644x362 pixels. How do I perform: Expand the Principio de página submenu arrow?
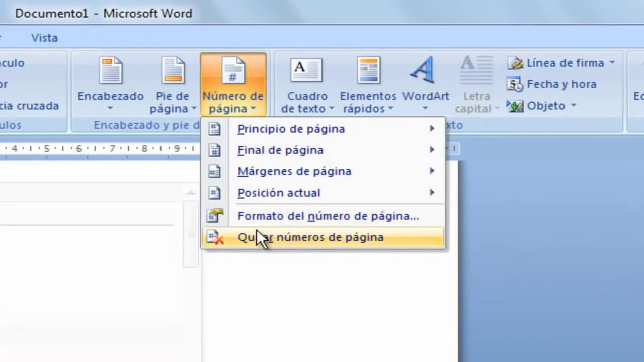[432, 129]
